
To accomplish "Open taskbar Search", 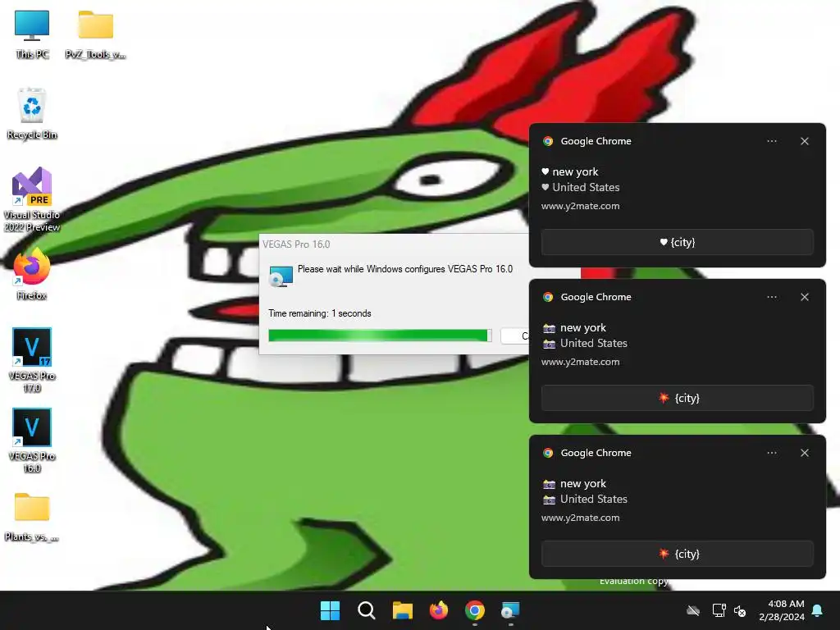I will pyautogui.click(x=367, y=610).
